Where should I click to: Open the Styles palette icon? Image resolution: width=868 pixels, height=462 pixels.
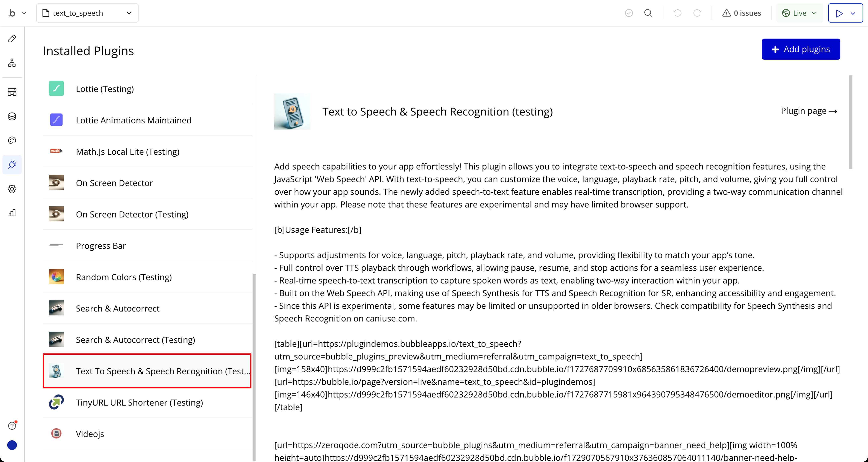click(12, 140)
